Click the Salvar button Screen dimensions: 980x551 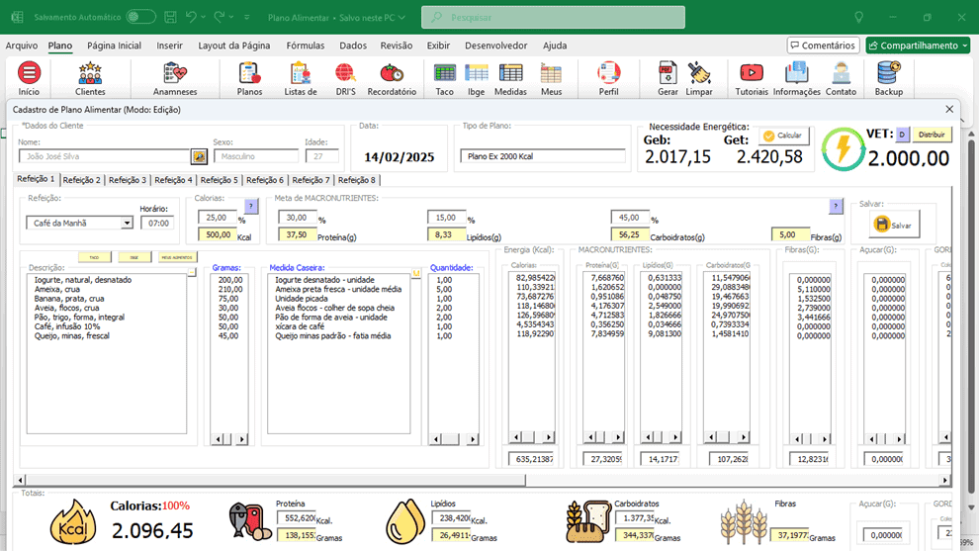pyautogui.click(x=894, y=225)
